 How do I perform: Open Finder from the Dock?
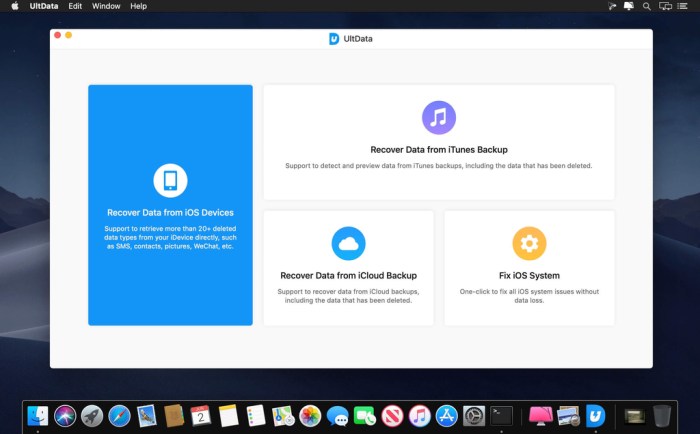[x=39, y=415]
